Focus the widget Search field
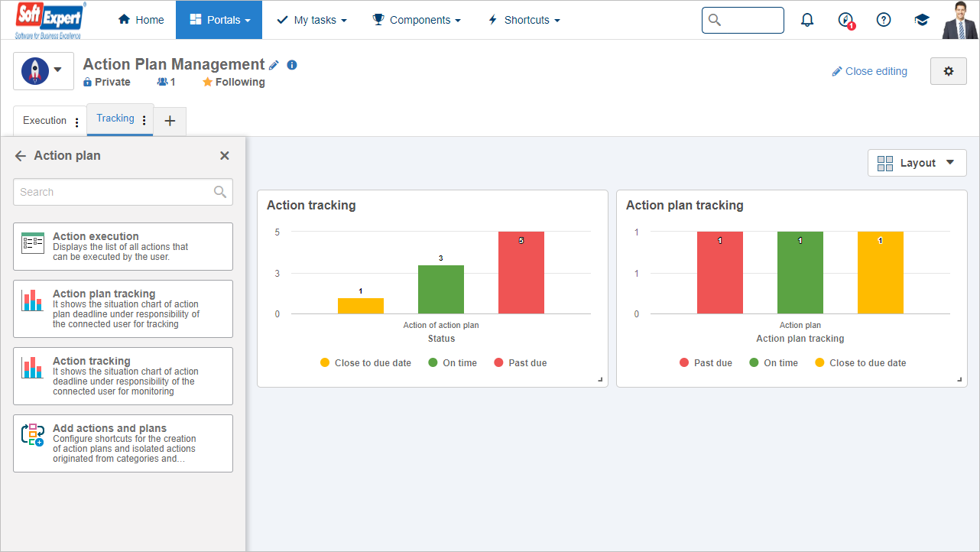 point(123,192)
